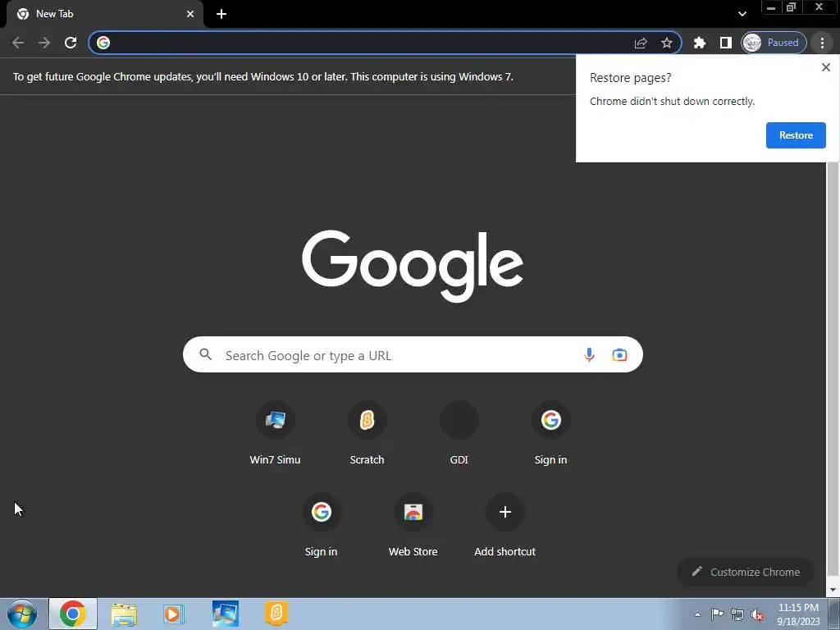
Task: Open the GDI shortcut
Action: point(459,434)
